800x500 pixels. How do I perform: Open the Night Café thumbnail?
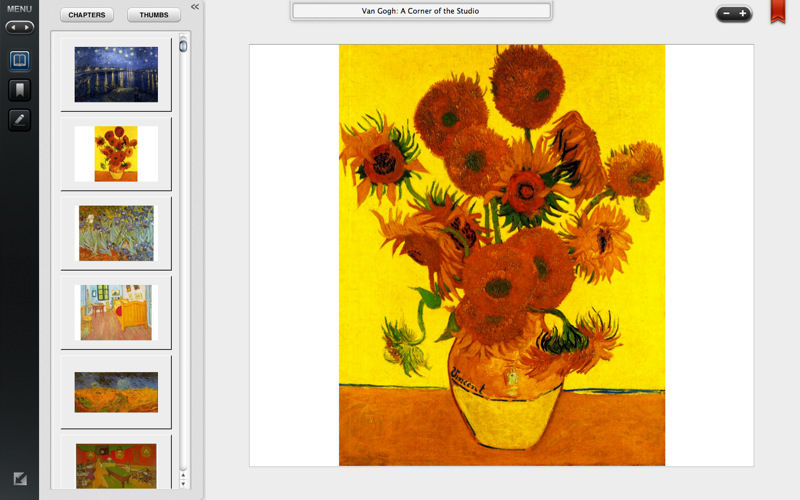point(116,466)
